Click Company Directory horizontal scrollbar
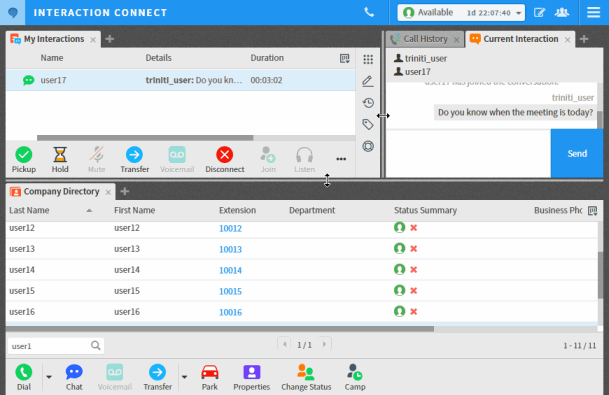 tap(220, 329)
